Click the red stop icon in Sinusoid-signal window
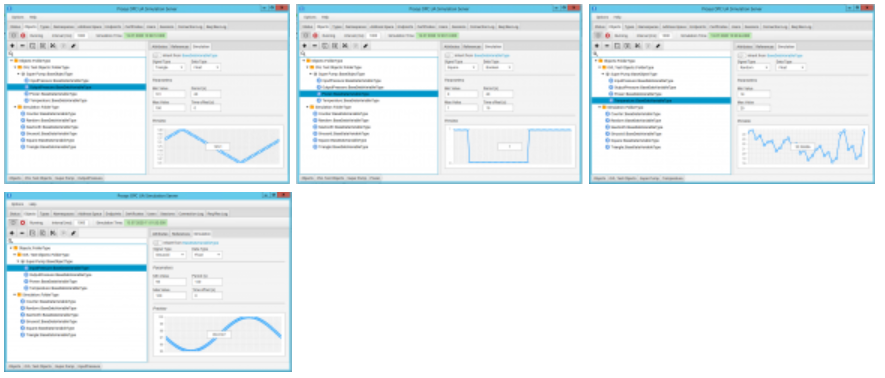The height and width of the screenshot is (378, 885). pos(23,223)
